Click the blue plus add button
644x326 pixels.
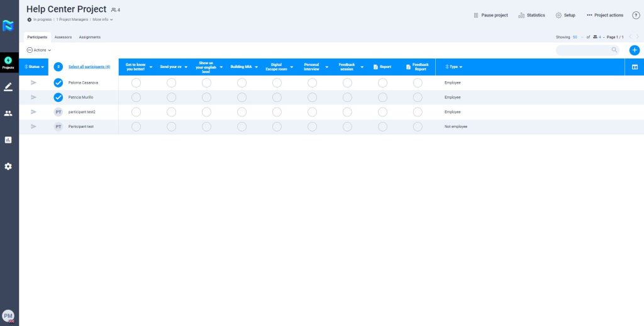(x=634, y=50)
